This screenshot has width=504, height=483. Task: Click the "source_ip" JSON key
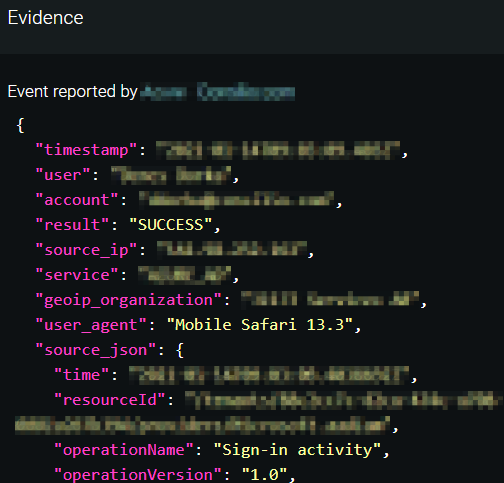[86, 250]
